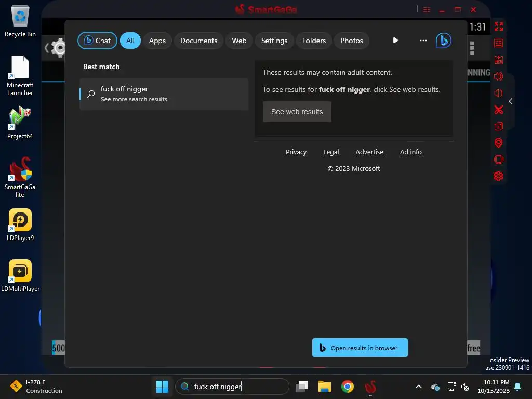Show more filters with the arrow
The width and height of the screenshot is (532, 399).
[395, 41]
